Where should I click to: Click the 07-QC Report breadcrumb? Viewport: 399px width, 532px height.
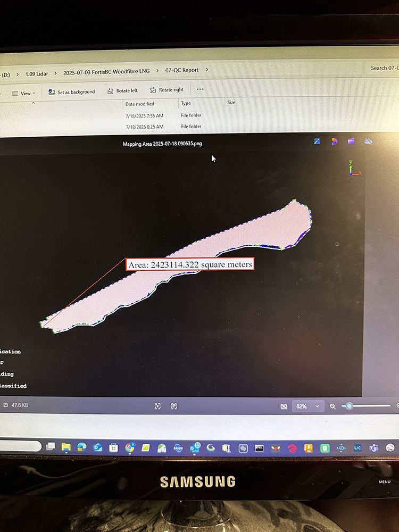pyautogui.click(x=181, y=70)
